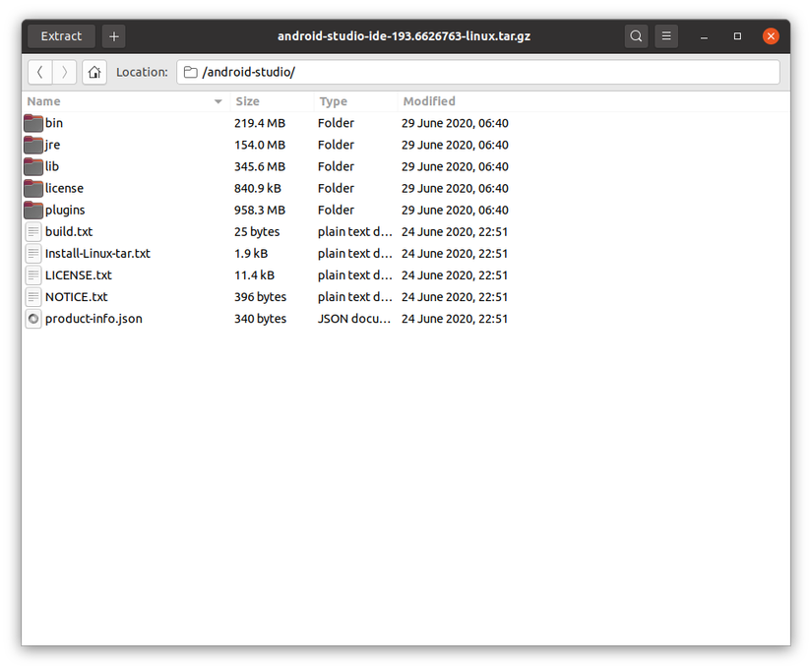Click the plugins folder name
The width and height of the screenshot is (812, 670).
pos(65,211)
